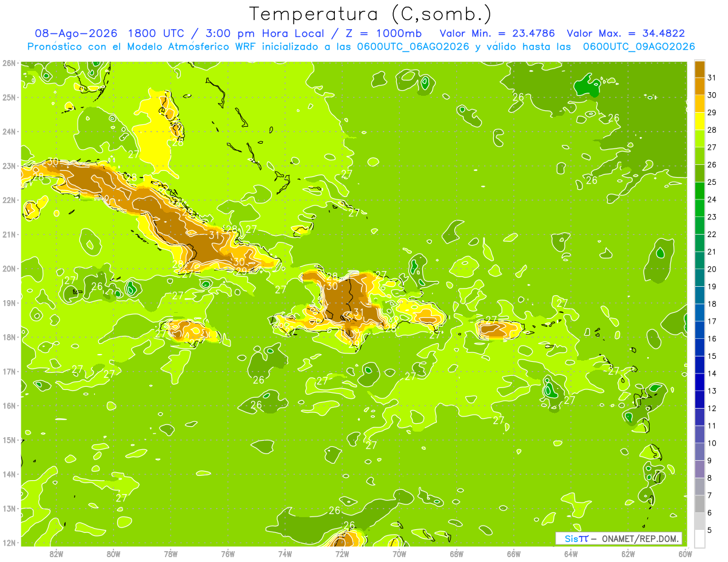Select the '18N' latitude label
Viewport: 728px width, 562px height.
coord(9,337)
